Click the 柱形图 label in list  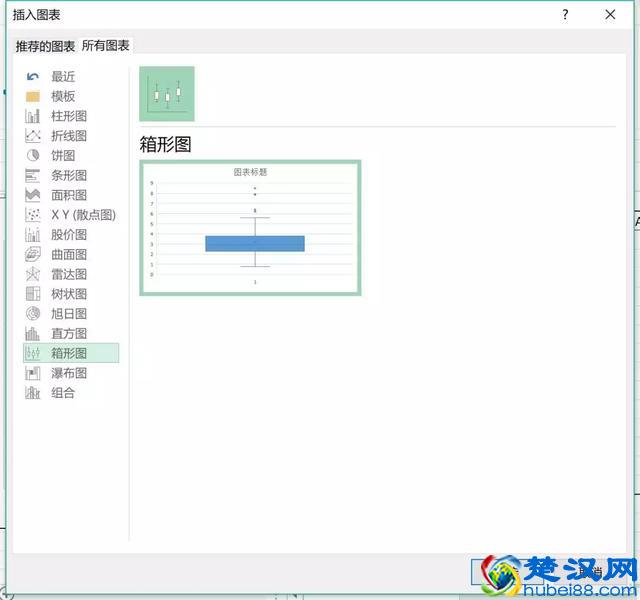click(x=69, y=116)
